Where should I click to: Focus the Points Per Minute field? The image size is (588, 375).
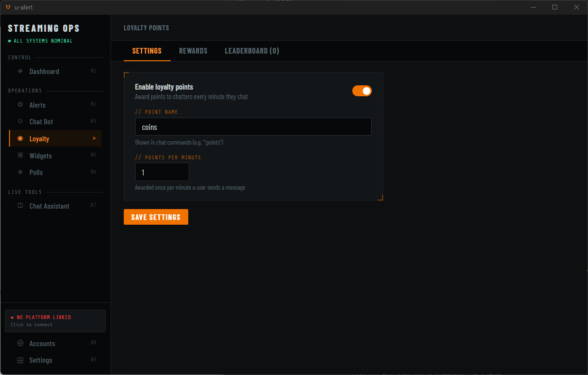pyautogui.click(x=162, y=172)
